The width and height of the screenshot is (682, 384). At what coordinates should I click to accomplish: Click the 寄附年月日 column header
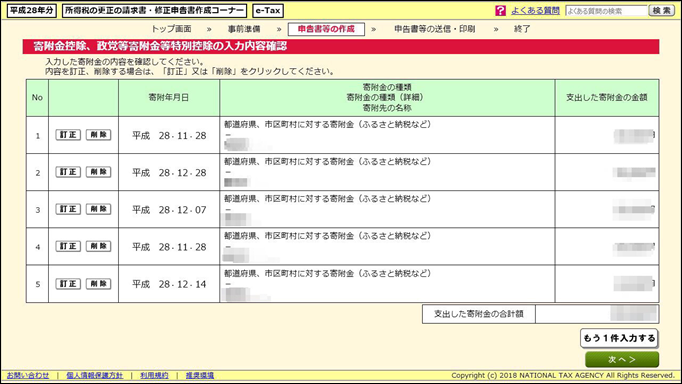coord(169,98)
